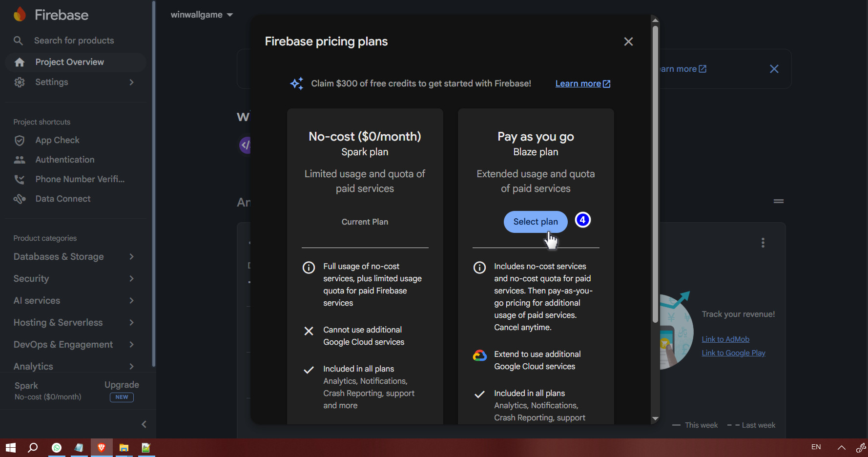The image size is (868, 457).
Task: Expand Hosting & Serverless category
Action: click(x=73, y=323)
